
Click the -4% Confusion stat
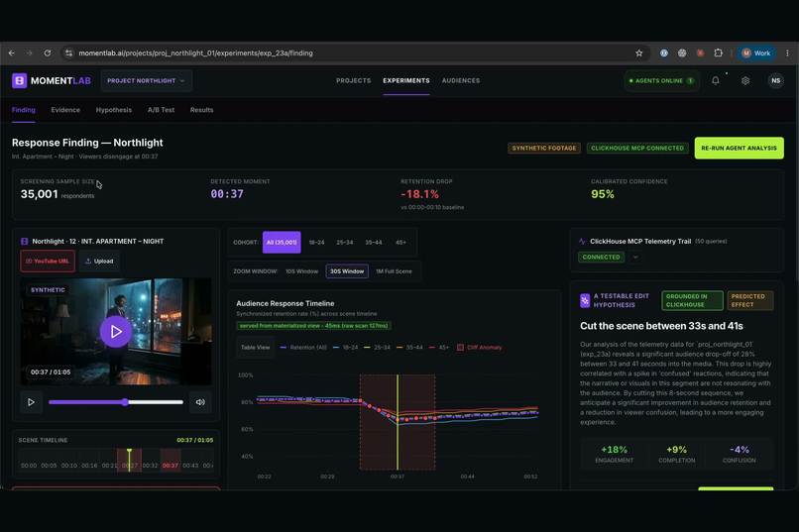pyautogui.click(x=739, y=454)
